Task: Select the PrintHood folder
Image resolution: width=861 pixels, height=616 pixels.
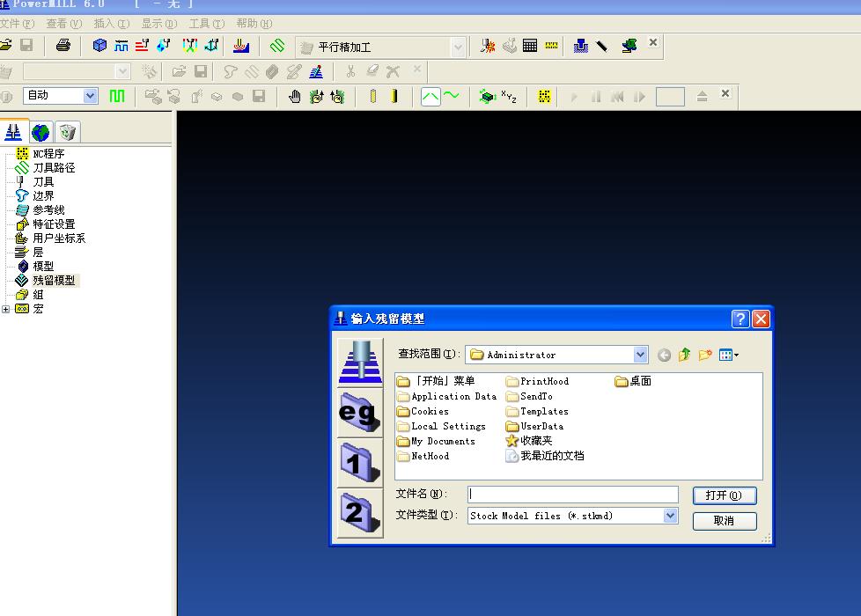Action: pos(537,381)
